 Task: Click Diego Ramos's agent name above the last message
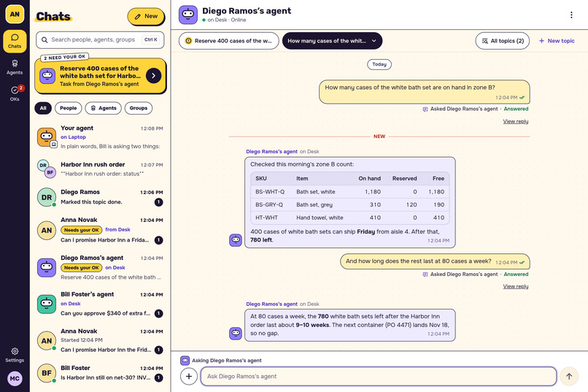271,304
